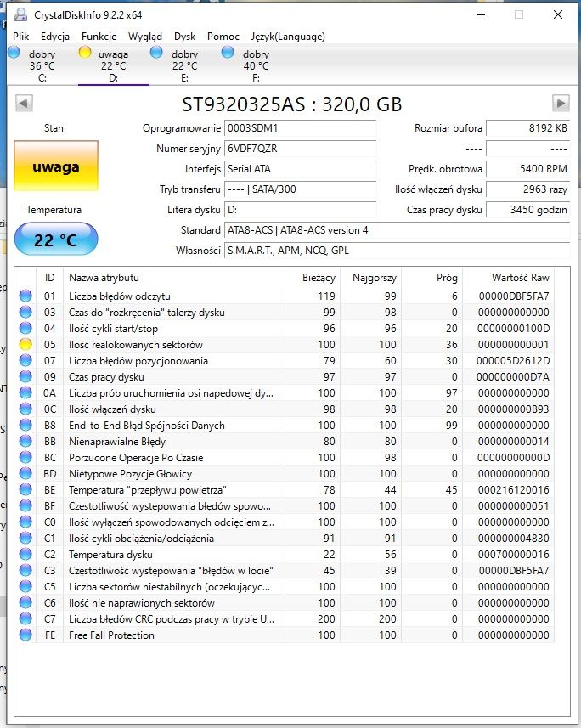Image resolution: width=581 pixels, height=728 pixels.
Task: Open the Funkcje menu
Action: [99, 37]
